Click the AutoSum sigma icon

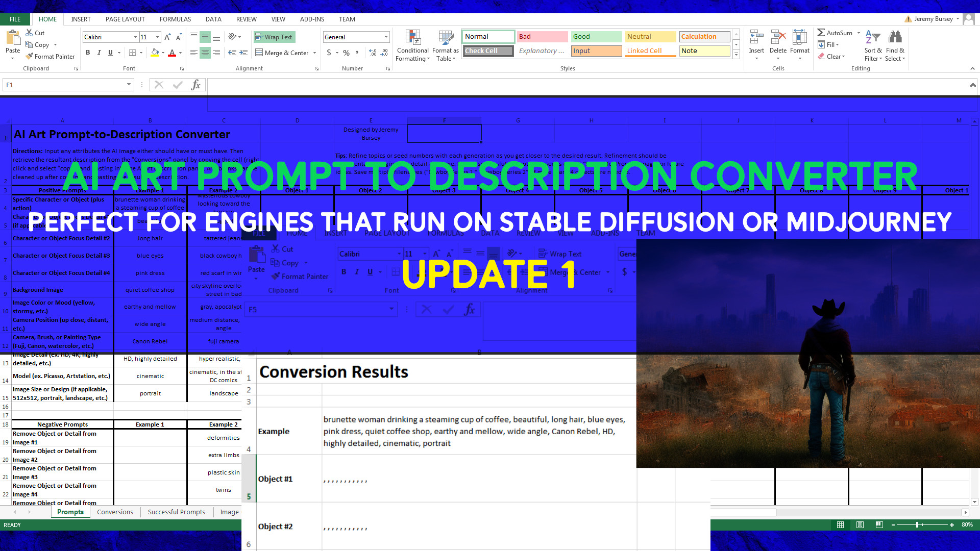(821, 33)
